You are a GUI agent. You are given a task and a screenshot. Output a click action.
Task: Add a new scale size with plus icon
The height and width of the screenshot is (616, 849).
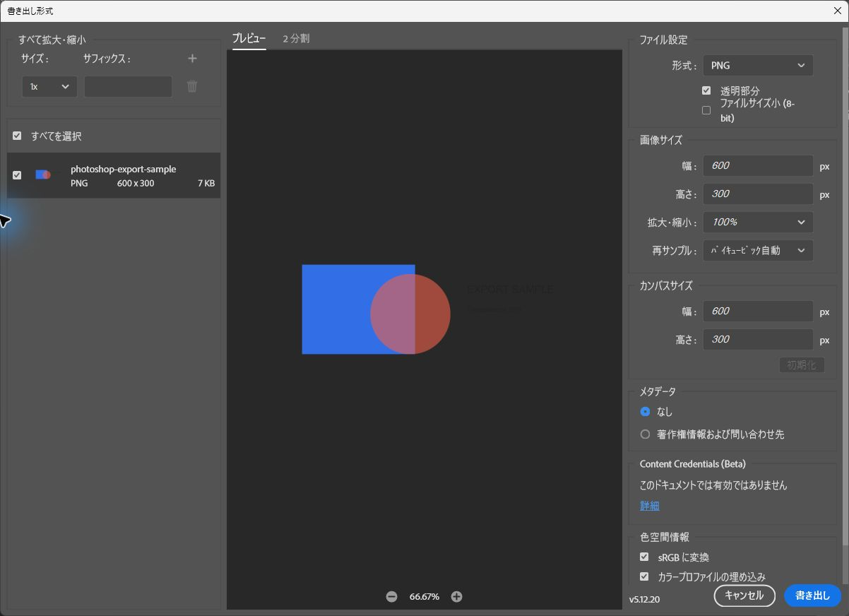(192, 59)
